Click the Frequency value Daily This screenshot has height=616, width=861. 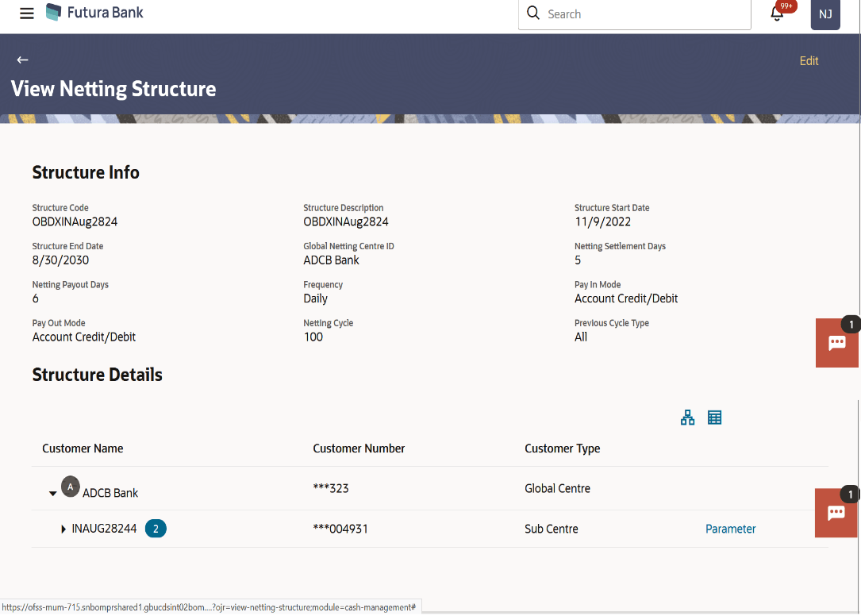315,298
